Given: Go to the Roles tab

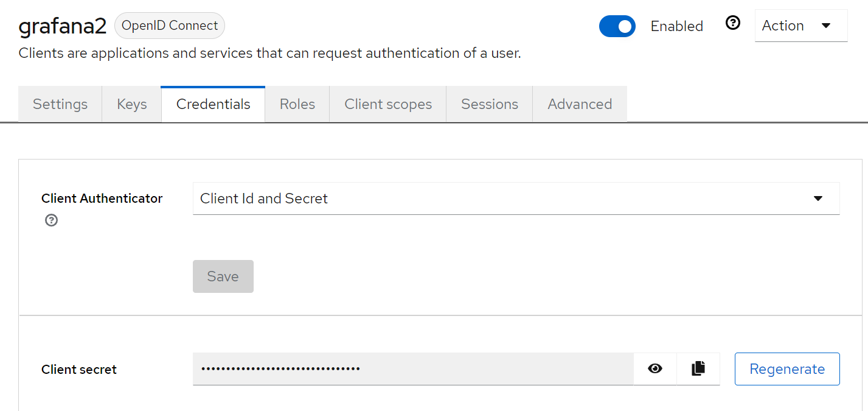Looking at the screenshot, I should click(x=297, y=104).
